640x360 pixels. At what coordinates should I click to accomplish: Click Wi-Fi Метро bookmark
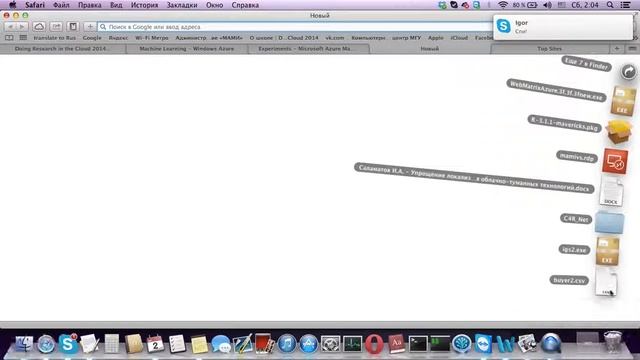pos(151,38)
